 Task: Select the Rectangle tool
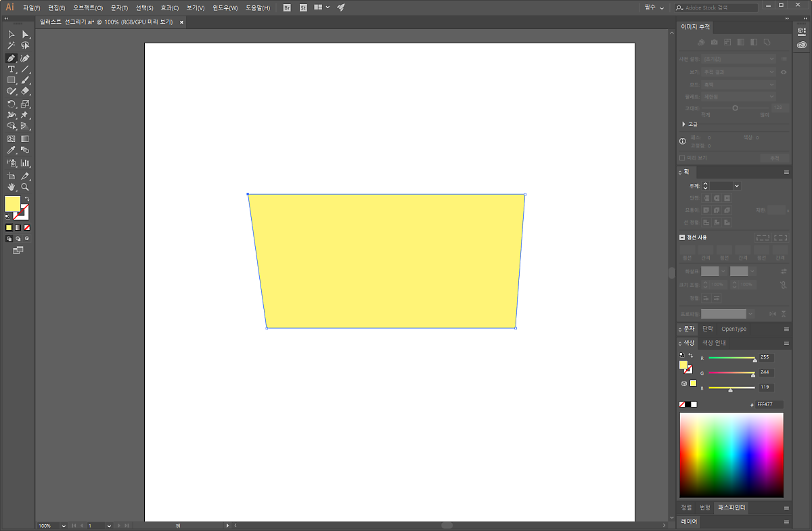pos(12,80)
